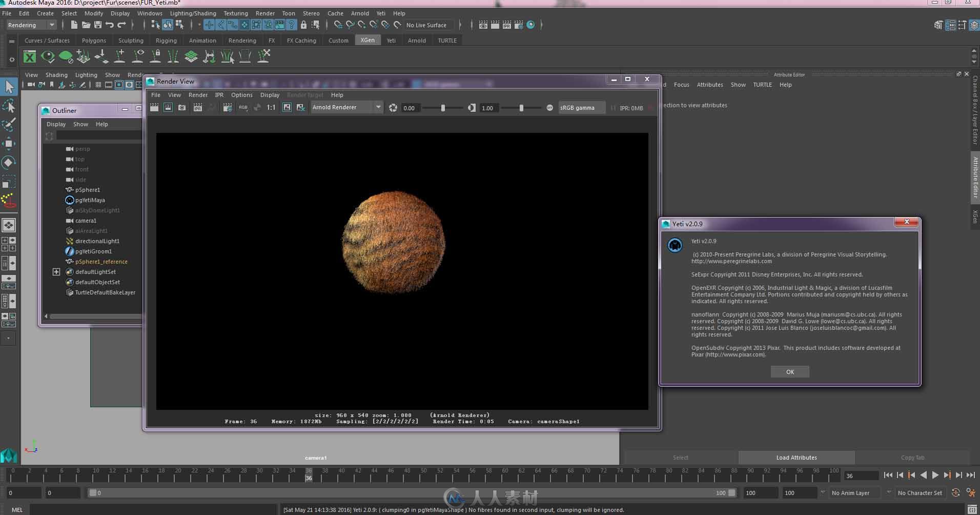Toggle the select by component type icon
This screenshot has width=980, height=515.
(x=179, y=25)
